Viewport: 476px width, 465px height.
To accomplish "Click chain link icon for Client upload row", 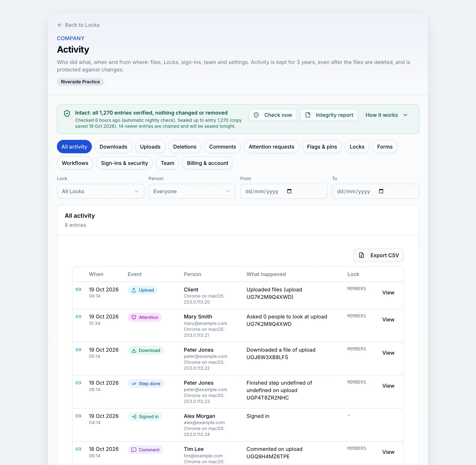I will pos(79,289).
